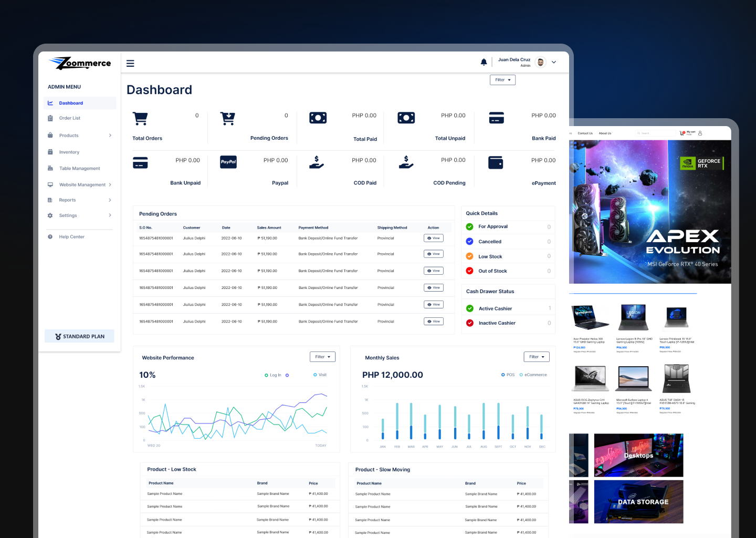Viewport: 756px width, 538px height.
Task: Click the Standard Plan button
Action: point(79,336)
